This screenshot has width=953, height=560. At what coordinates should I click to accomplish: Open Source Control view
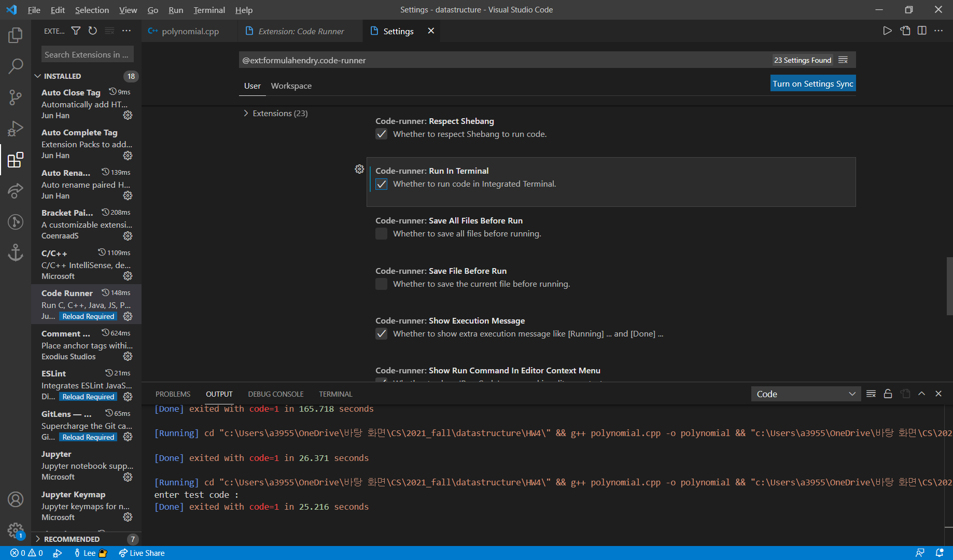(x=16, y=97)
